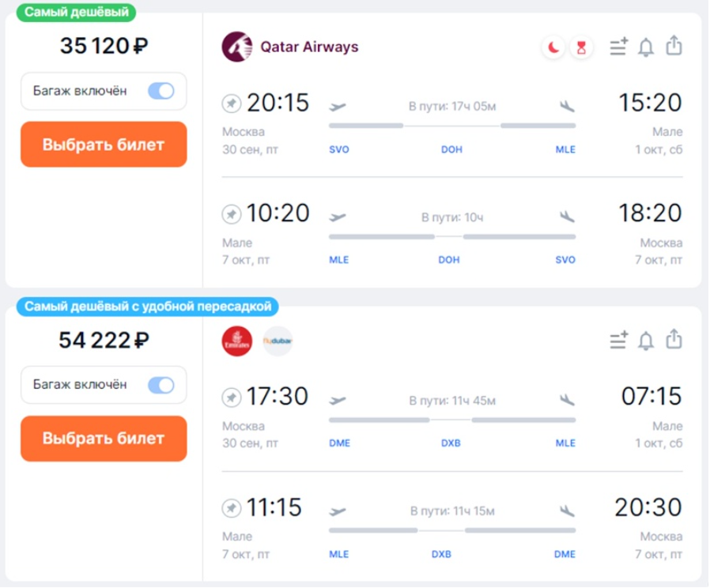Choose the 35 120 ₽ ticket
710x588 pixels.
(104, 145)
